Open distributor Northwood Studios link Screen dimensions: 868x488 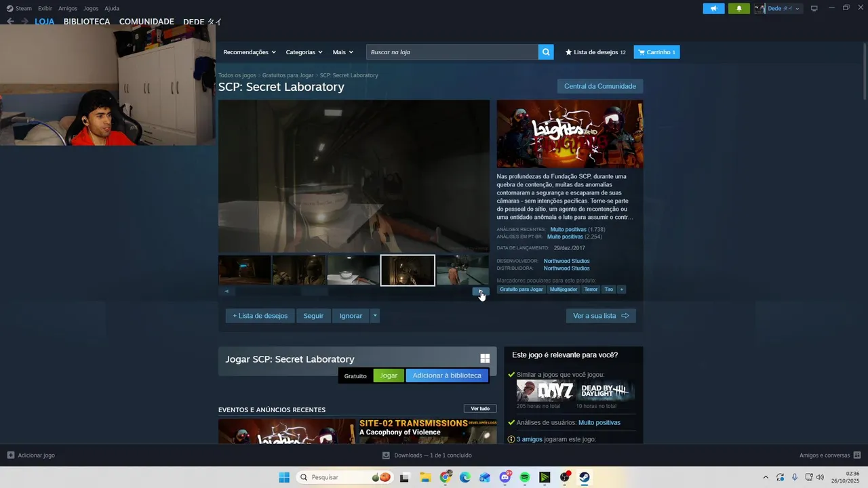coord(566,268)
